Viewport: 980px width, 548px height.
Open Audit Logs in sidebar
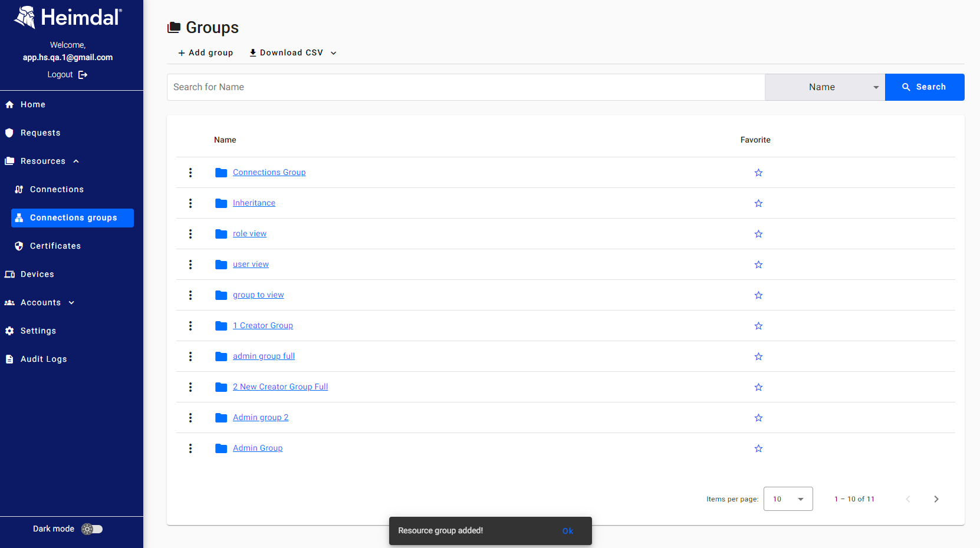[x=44, y=359]
